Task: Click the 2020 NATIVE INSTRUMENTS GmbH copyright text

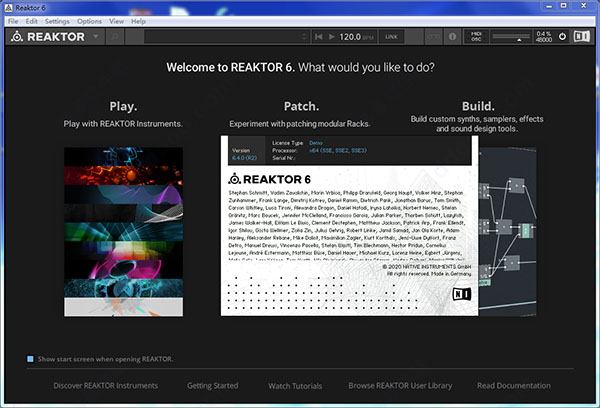Action: click(x=427, y=266)
